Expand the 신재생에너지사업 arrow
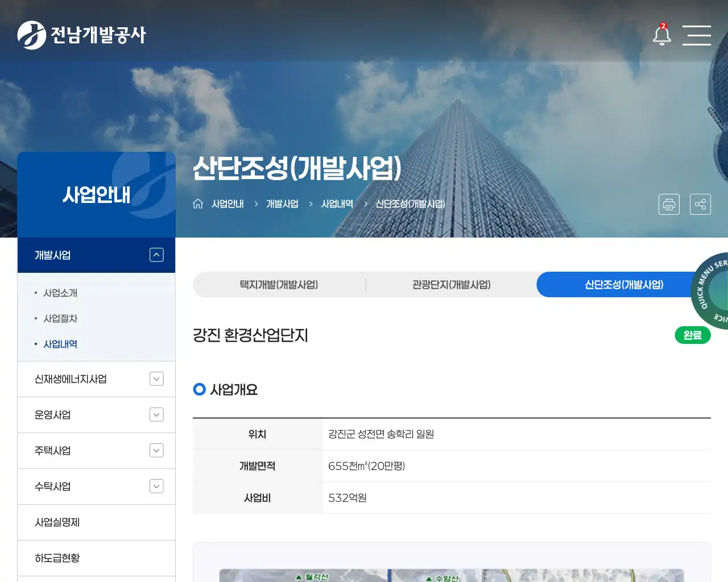The image size is (728, 582). click(156, 379)
